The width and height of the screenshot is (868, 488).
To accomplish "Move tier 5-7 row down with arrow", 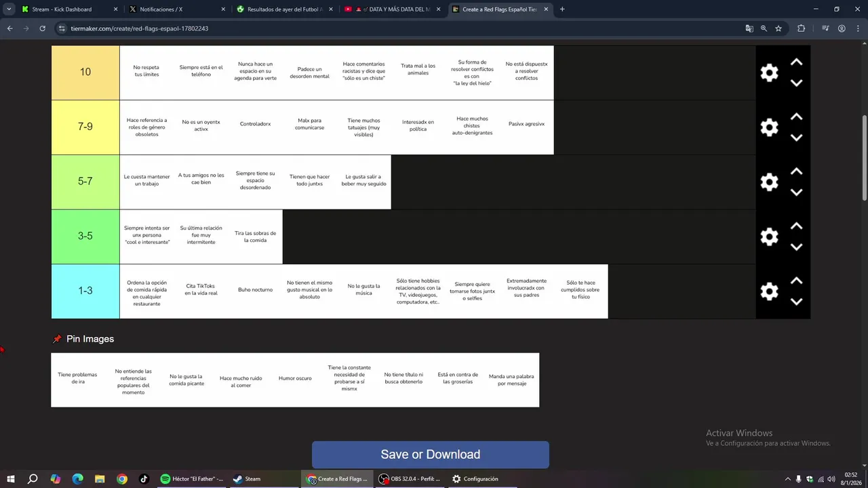I will point(797,192).
